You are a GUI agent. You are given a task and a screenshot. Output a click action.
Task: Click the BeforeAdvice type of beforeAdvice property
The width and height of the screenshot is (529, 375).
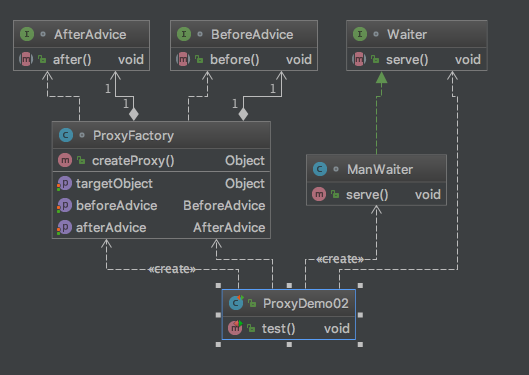224,206
